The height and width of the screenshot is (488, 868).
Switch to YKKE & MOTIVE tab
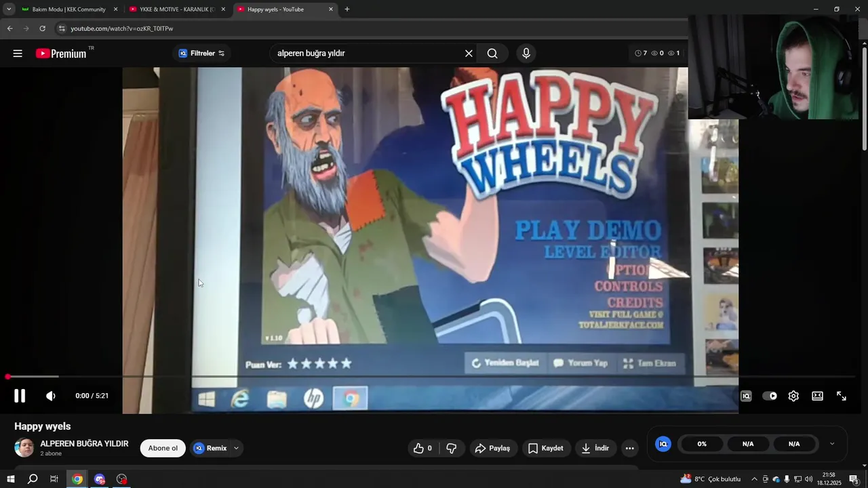[x=176, y=9]
